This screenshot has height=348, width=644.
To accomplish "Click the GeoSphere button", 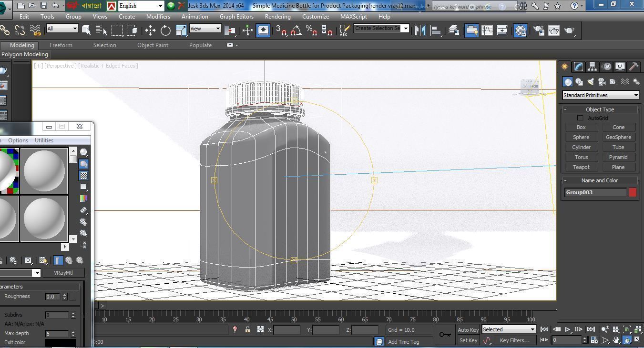I will [618, 137].
